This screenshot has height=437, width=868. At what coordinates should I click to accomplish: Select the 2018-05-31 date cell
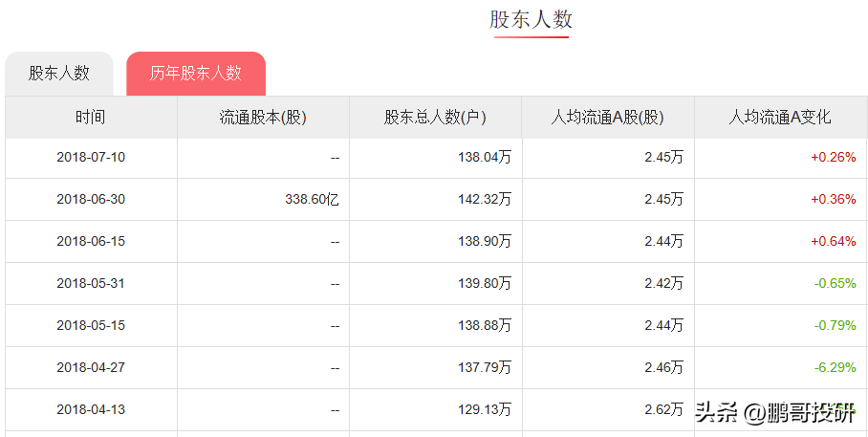(91, 284)
